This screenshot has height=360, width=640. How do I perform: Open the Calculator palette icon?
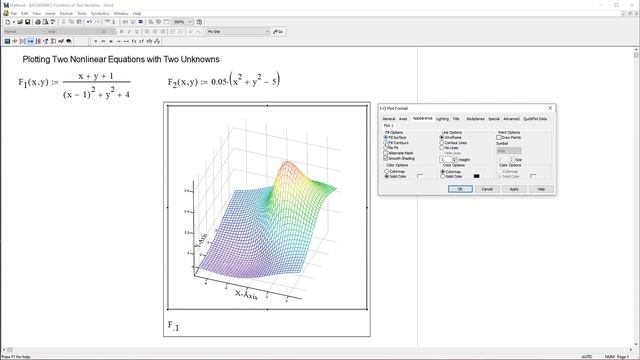pos(7,41)
